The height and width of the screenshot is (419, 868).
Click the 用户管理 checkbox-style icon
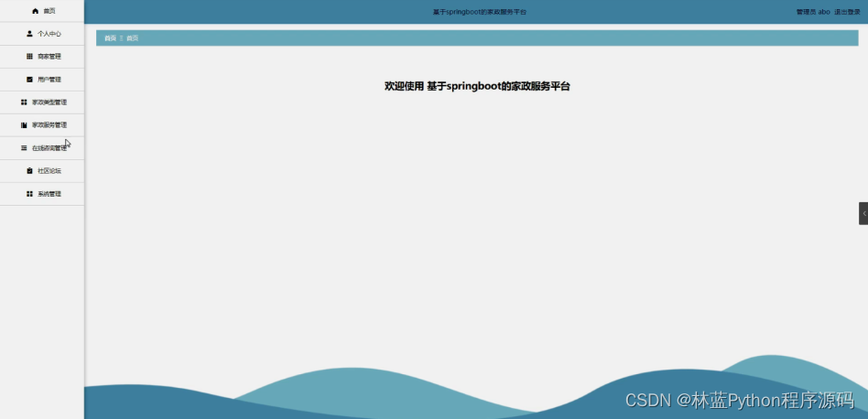30,79
